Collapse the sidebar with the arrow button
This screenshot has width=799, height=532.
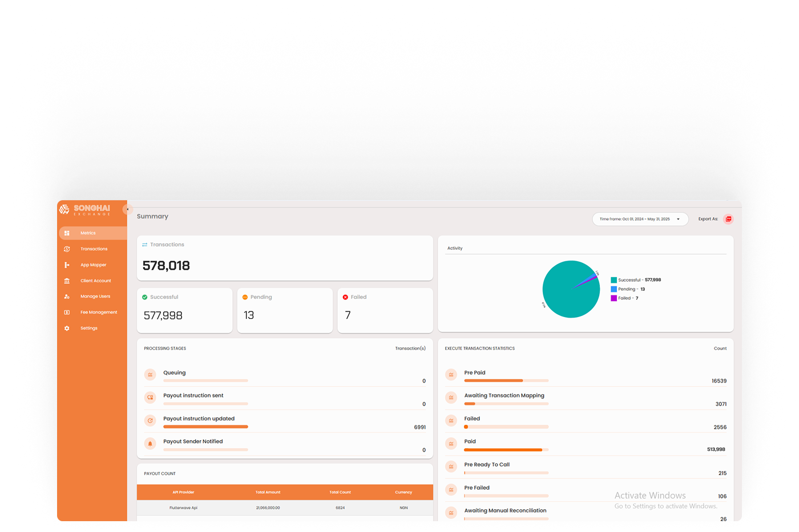pos(127,209)
